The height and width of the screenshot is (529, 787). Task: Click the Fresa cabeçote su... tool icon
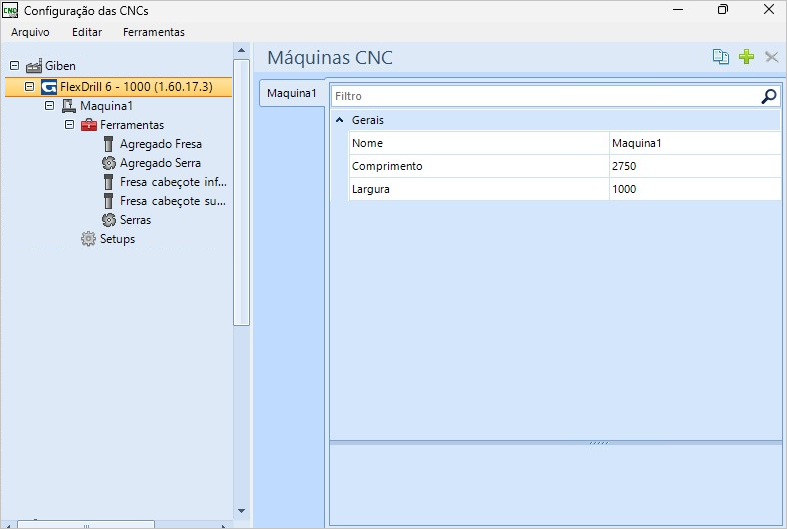(x=108, y=201)
